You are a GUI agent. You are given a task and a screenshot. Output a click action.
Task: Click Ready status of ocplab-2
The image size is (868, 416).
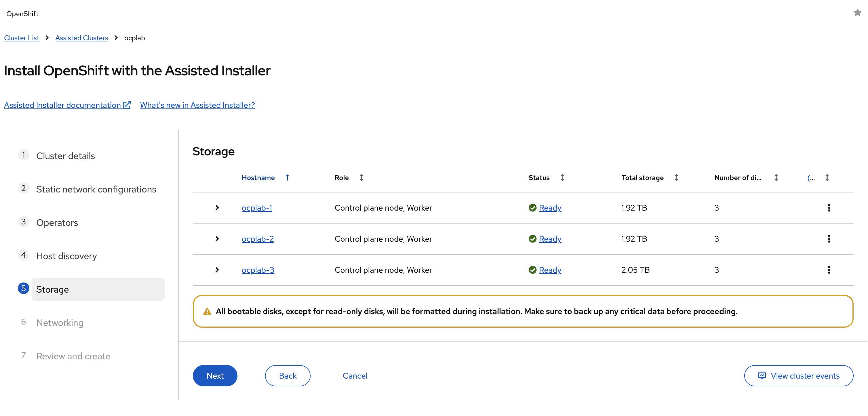(x=550, y=239)
